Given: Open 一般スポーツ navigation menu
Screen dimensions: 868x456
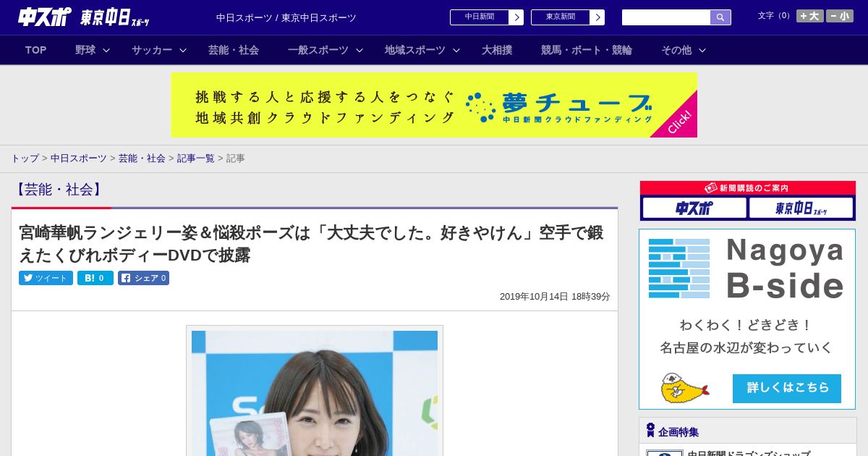Looking at the screenshot, I should click(318, 50).
